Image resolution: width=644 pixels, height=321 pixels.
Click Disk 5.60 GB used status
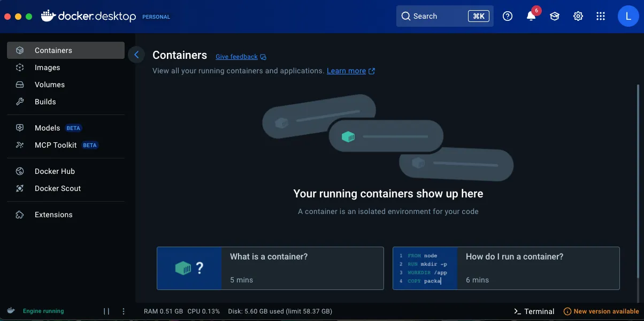(x=280, y=311)
